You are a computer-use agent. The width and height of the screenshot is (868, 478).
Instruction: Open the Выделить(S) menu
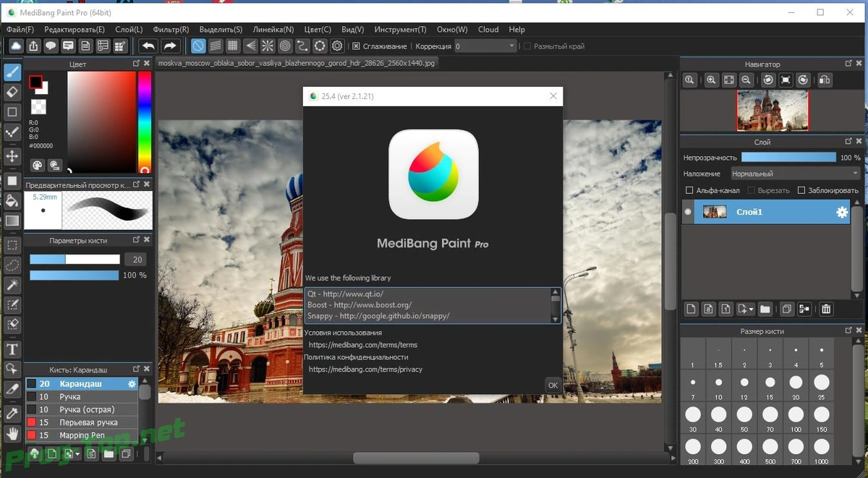(x=221, y=30)
